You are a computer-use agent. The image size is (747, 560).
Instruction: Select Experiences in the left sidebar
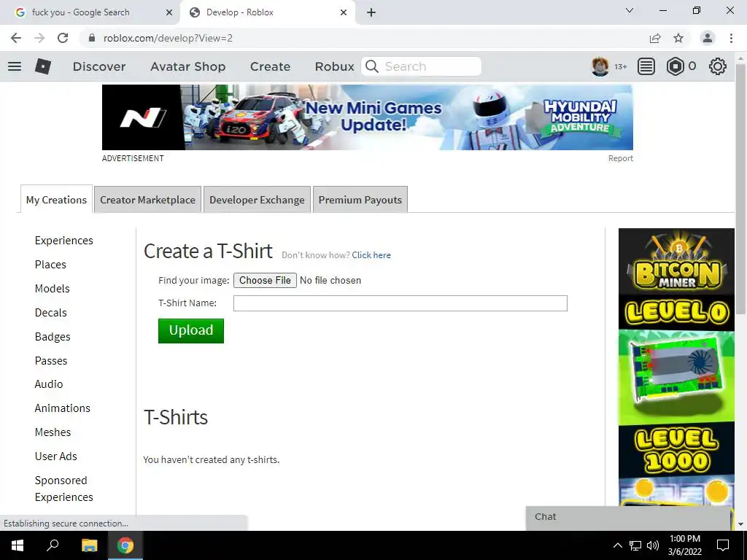tap(64, 240)
